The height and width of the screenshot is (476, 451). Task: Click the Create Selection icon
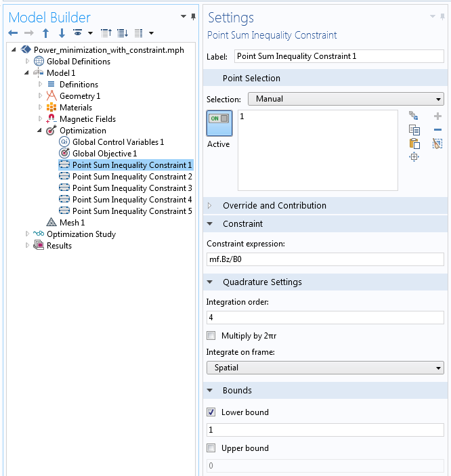414,116
